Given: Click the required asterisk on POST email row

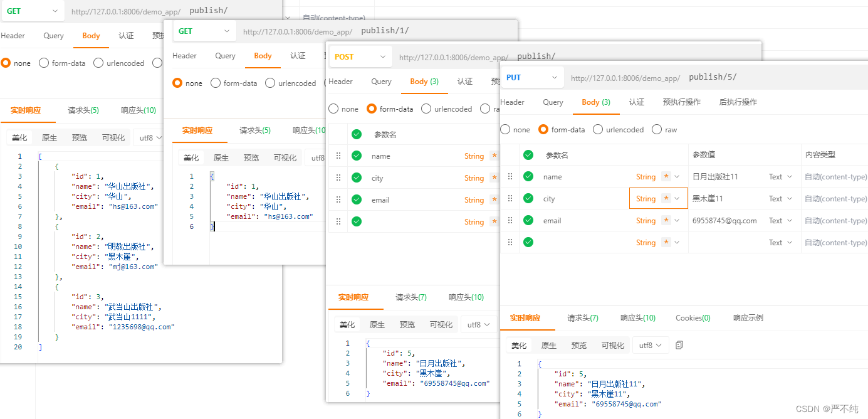Looking at the screenshot, I should pyautogui.click(x=494, y=200).
